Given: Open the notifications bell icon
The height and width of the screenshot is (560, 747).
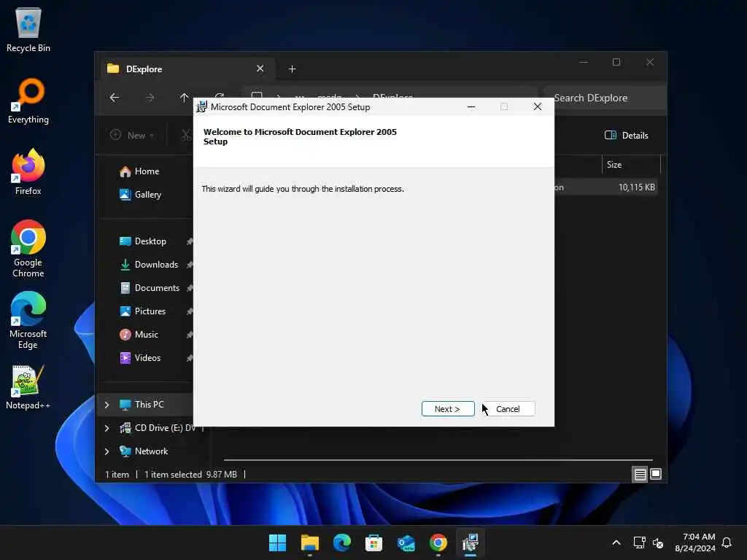Looking at the screenshot, I should [727, 542].
